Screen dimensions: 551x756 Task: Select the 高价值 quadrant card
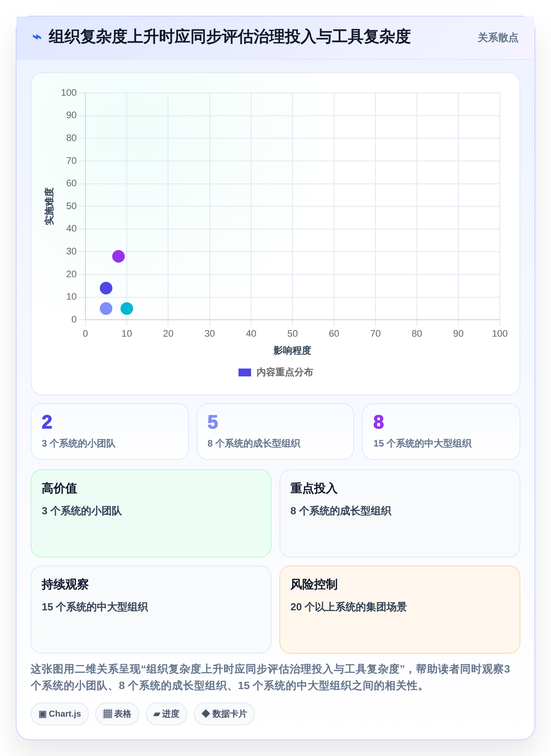(151, 513)
